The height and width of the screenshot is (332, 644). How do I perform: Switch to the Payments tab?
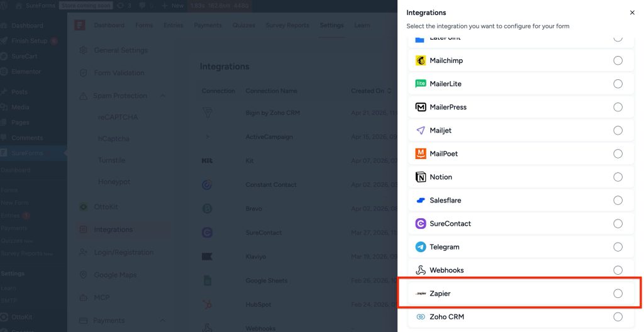click(x=208, y=25)
